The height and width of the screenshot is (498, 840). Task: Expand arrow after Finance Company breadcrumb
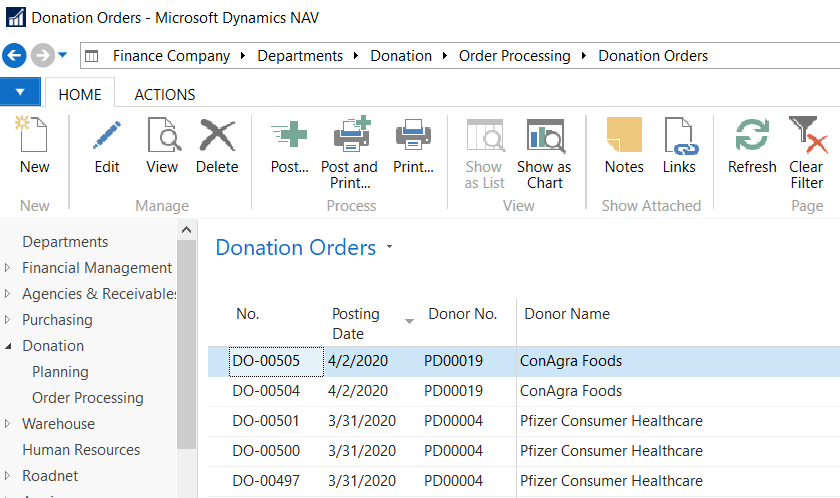pos(243,56)
